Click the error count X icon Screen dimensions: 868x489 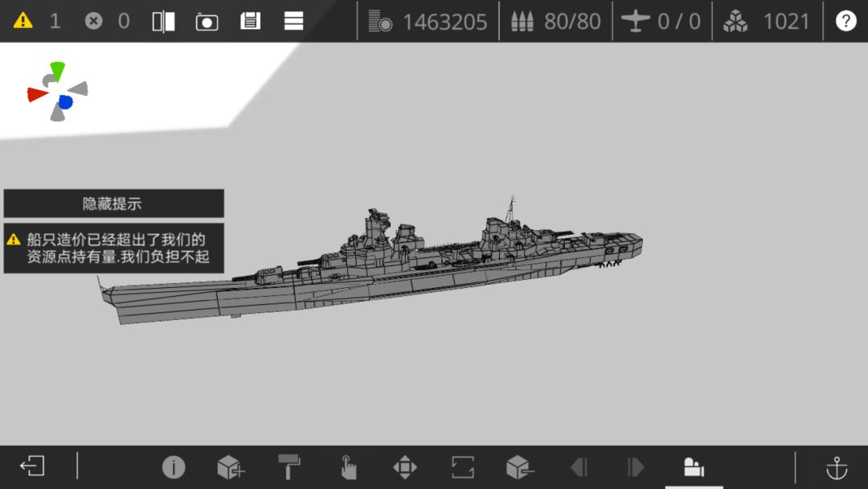93,22
